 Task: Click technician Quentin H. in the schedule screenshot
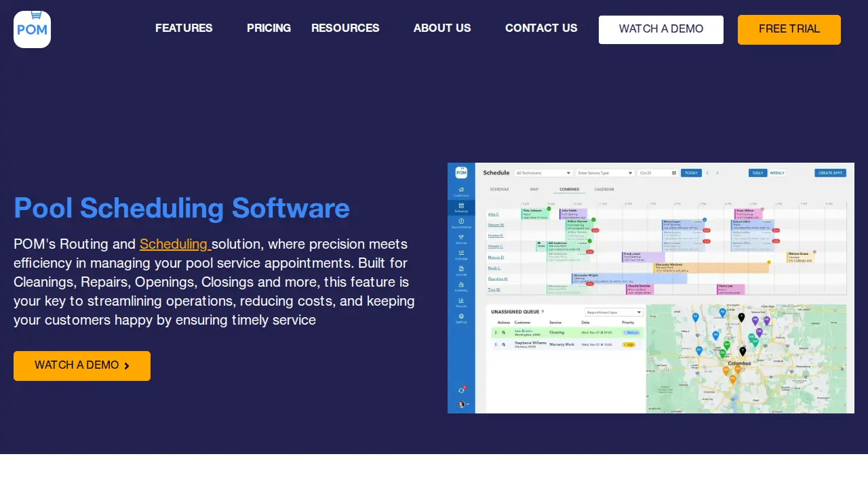(x=498, y=279)
